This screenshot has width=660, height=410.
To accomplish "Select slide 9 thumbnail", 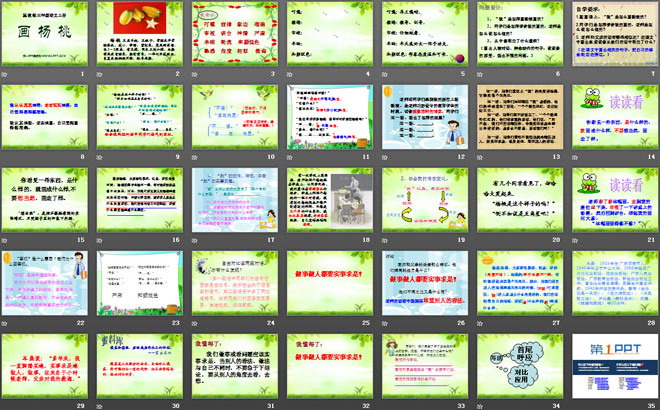I will coord(140,117).
